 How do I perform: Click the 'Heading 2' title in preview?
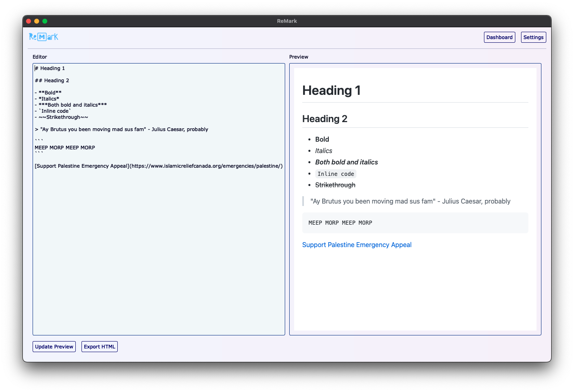tap(325, 119)
